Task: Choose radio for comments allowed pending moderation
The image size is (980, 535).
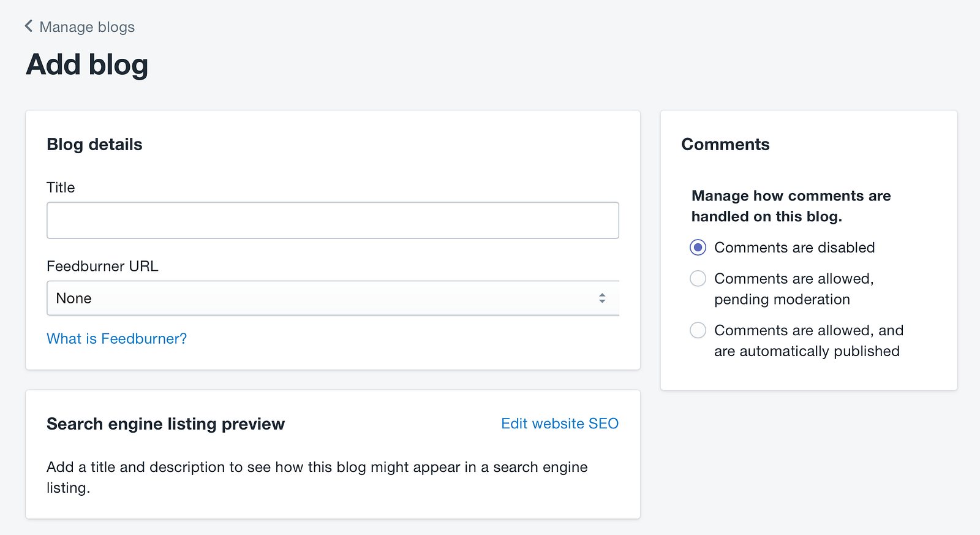Action: pyautogui.click(x=698, y=279)
